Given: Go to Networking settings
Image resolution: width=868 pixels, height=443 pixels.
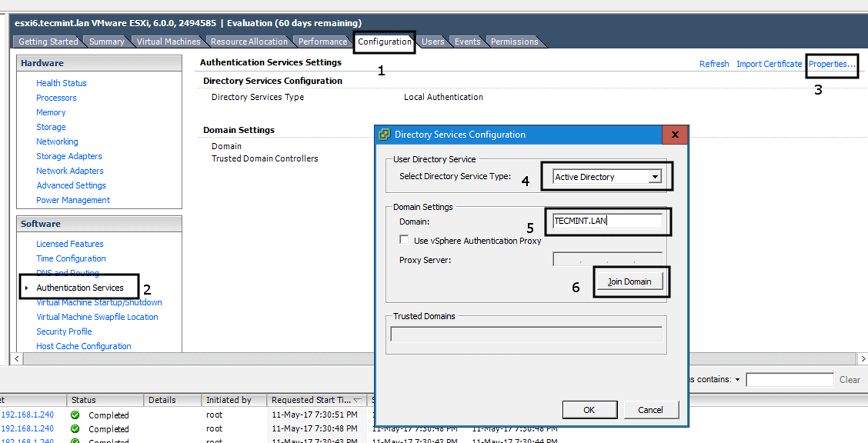Looking at the screenshot, I should [x=57, y=141].
